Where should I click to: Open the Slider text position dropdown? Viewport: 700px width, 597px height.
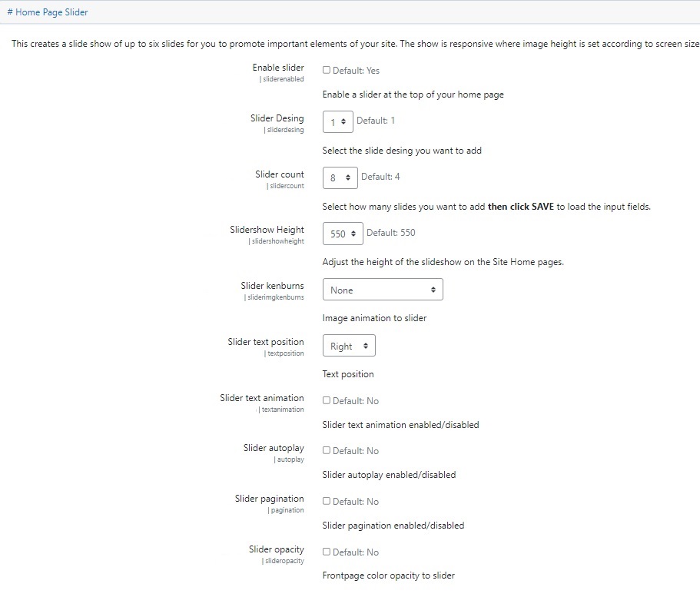click(349, 346)
